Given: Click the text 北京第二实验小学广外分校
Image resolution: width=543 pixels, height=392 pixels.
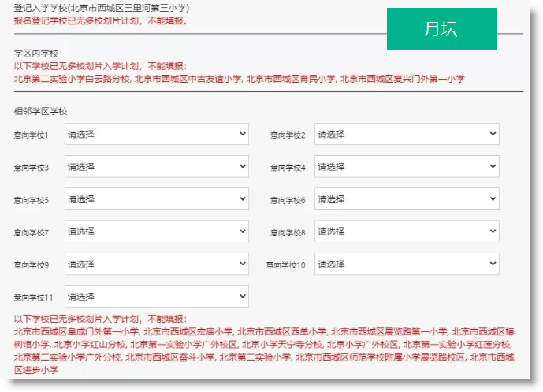Looking at the screenshot, I should (68, 357).
